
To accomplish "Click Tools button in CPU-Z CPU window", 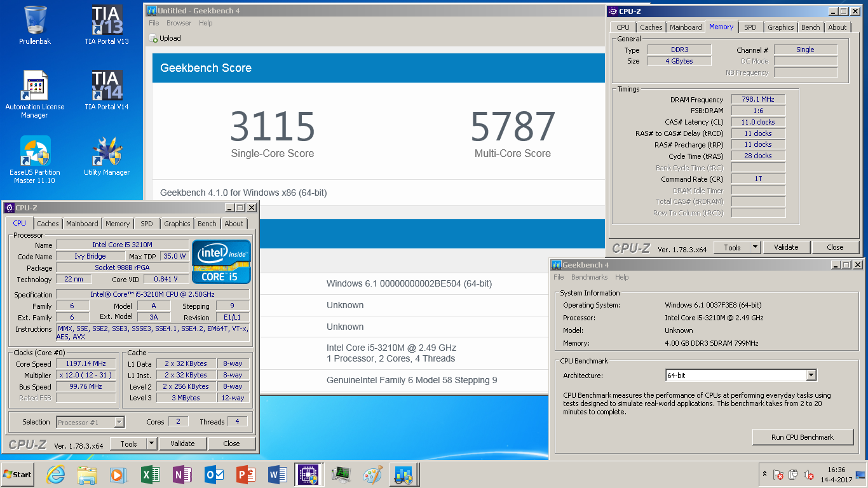I will coord(128,444).
